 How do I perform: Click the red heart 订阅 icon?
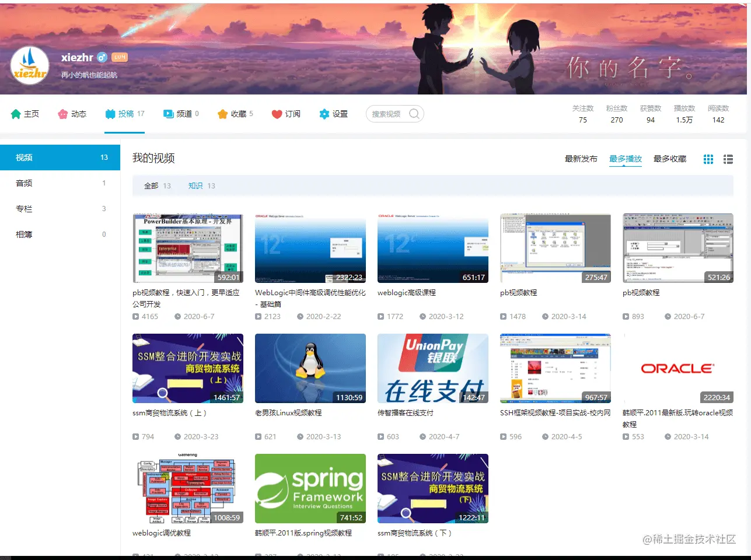point(277,114)
